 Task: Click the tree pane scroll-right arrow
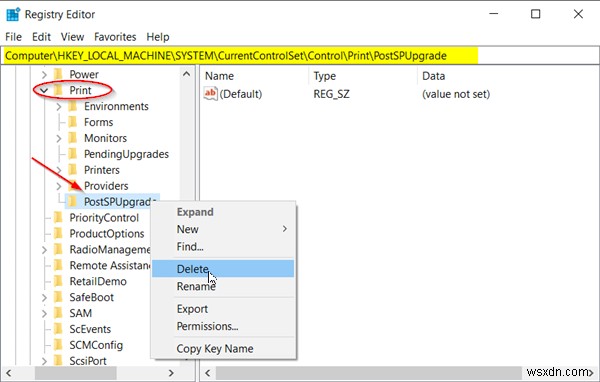click(171, 373)
